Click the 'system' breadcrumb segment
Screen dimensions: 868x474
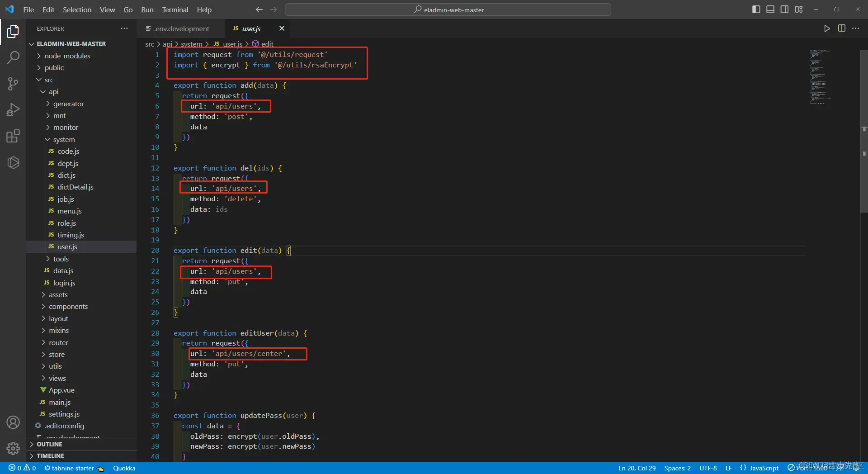[191, 44]
